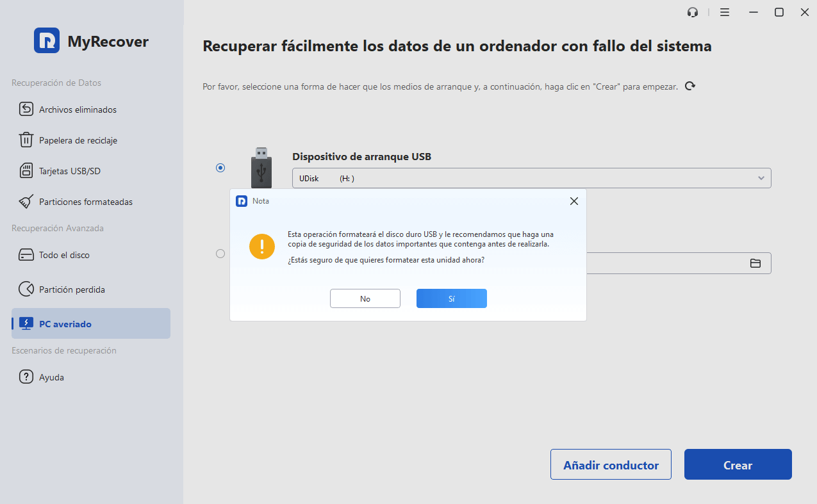
Task: Click the Añadir conductor button
Action: coord(611,465)
